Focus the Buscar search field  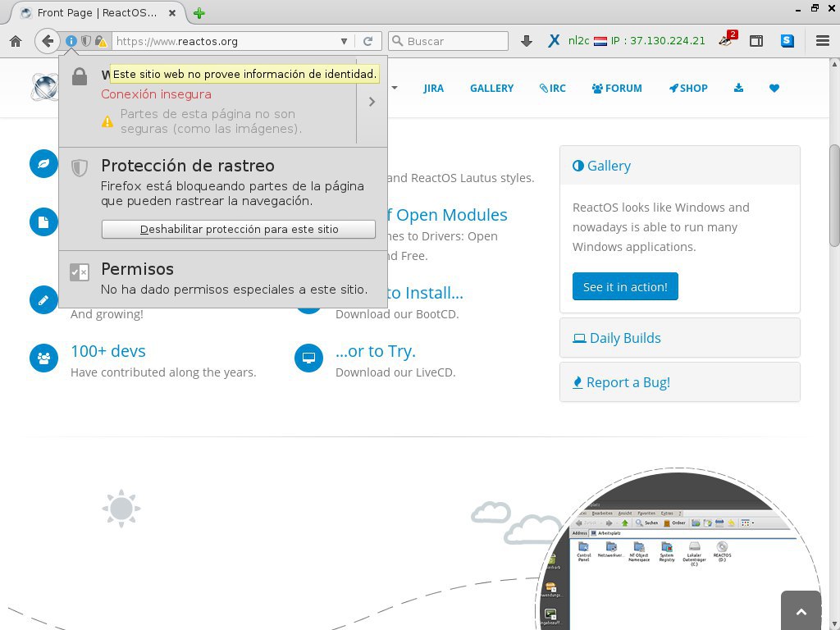click(x=449, y=41)
